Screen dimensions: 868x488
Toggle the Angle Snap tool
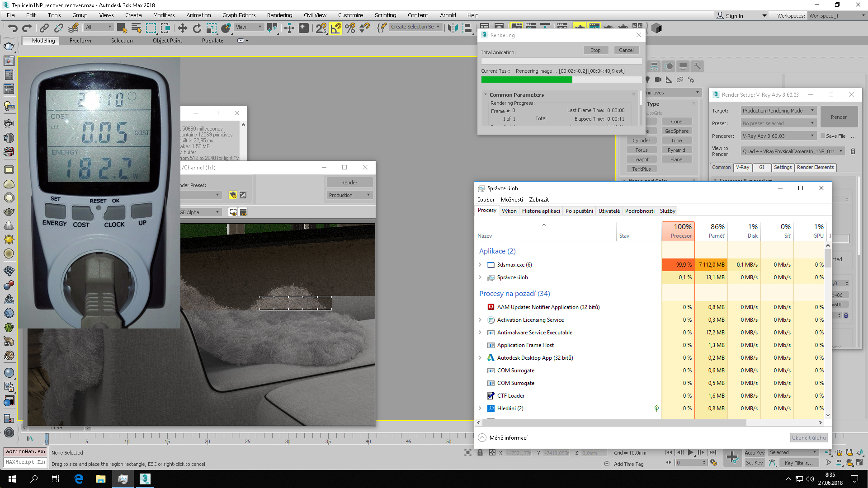[x=335, y=28]
